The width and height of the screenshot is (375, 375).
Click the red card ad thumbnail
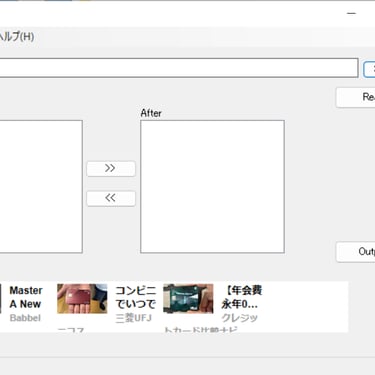82,299
